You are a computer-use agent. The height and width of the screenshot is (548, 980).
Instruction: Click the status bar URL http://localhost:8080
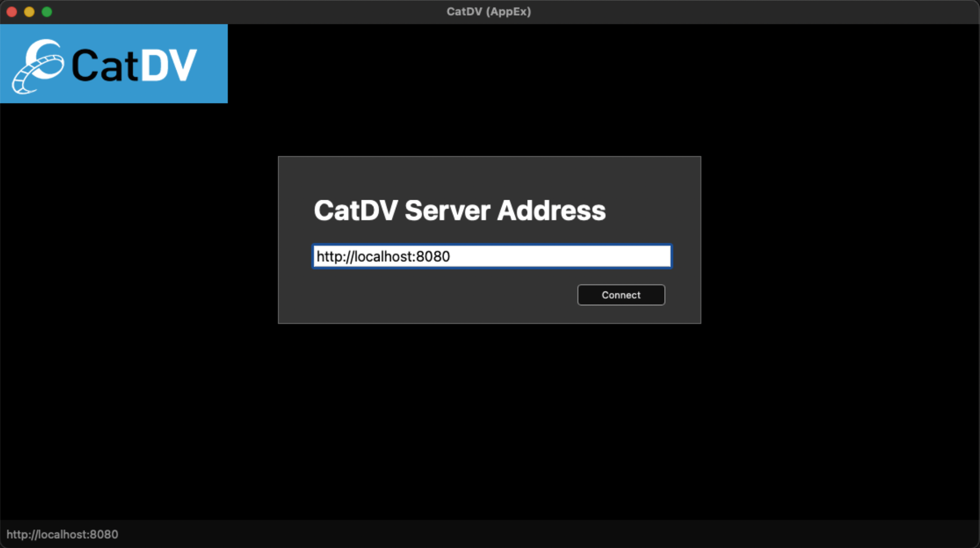pyautogui.click(x=62, y=534)
